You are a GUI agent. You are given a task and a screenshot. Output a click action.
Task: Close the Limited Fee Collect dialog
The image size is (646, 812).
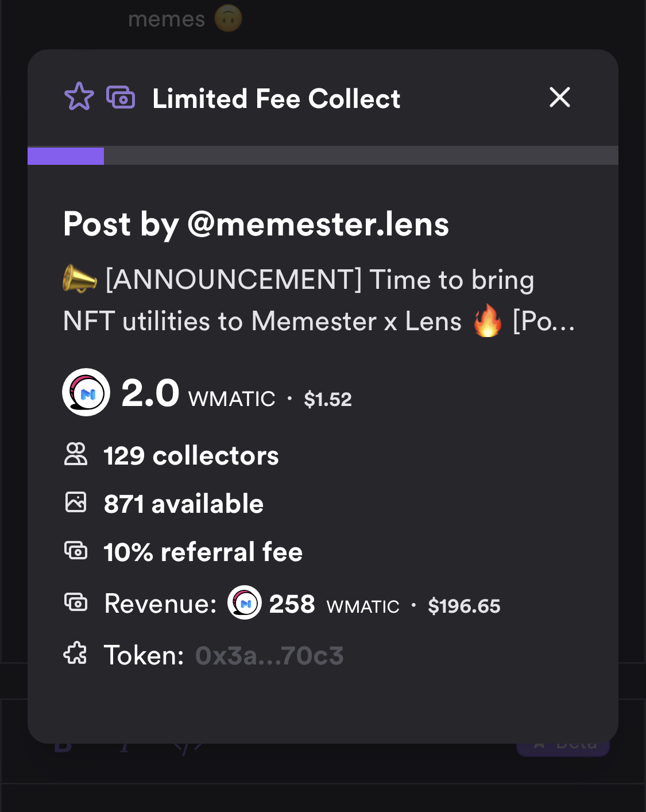click(559, 97)
